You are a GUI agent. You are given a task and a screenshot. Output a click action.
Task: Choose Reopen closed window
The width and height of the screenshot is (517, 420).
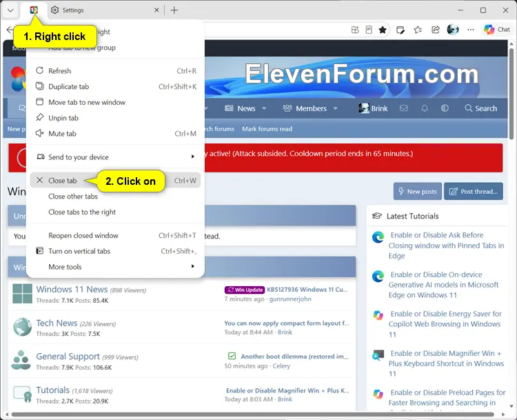(x=115, y=235)
